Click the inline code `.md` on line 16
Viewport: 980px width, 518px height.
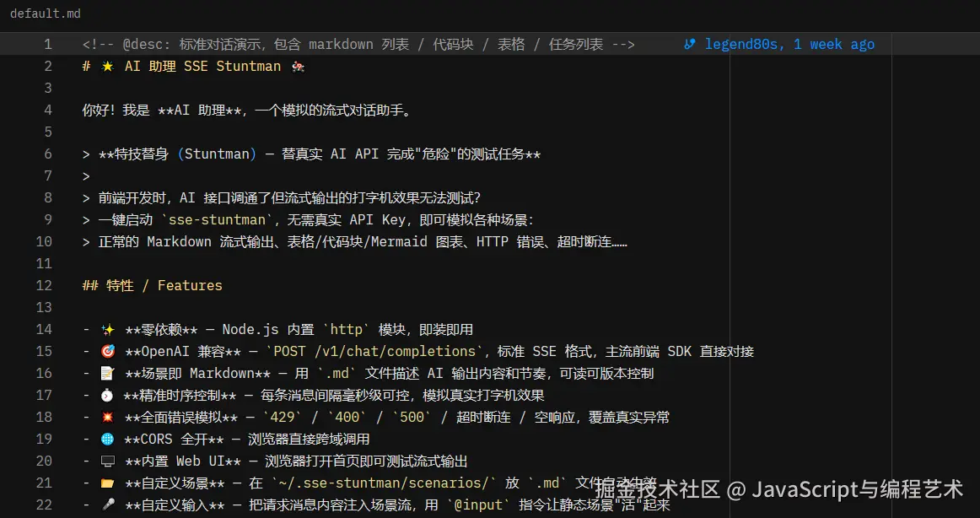337,373
